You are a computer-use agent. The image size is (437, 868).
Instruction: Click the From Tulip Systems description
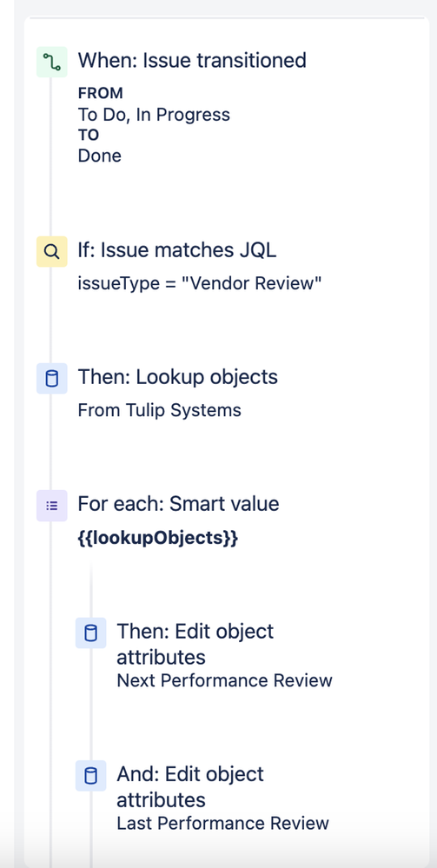pyautogui.click(x=159, y=410)
